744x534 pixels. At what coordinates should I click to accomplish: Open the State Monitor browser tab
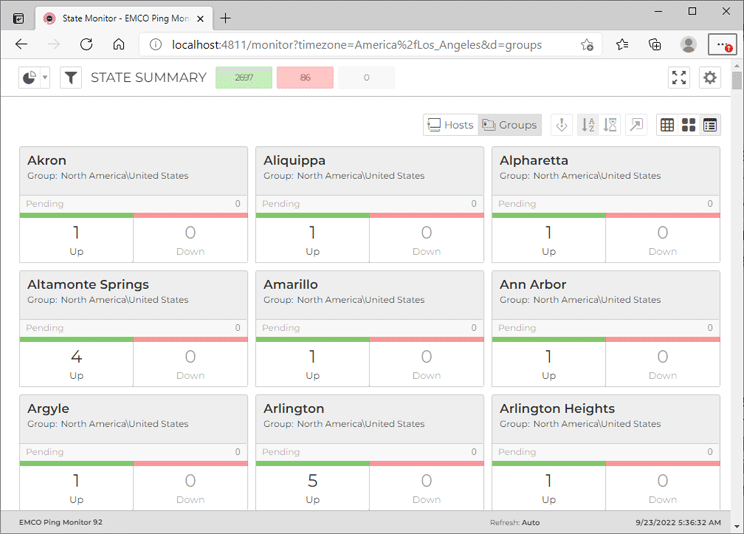coord(120,18)
